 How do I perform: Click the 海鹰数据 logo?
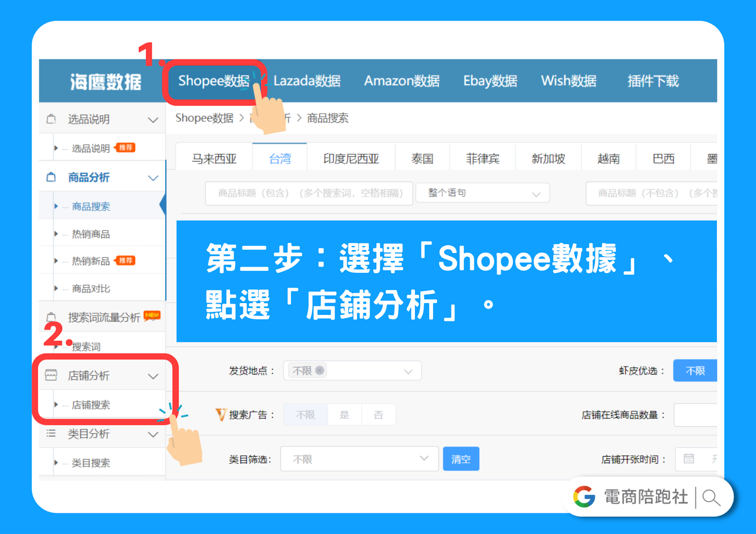[x=106, y=82]
